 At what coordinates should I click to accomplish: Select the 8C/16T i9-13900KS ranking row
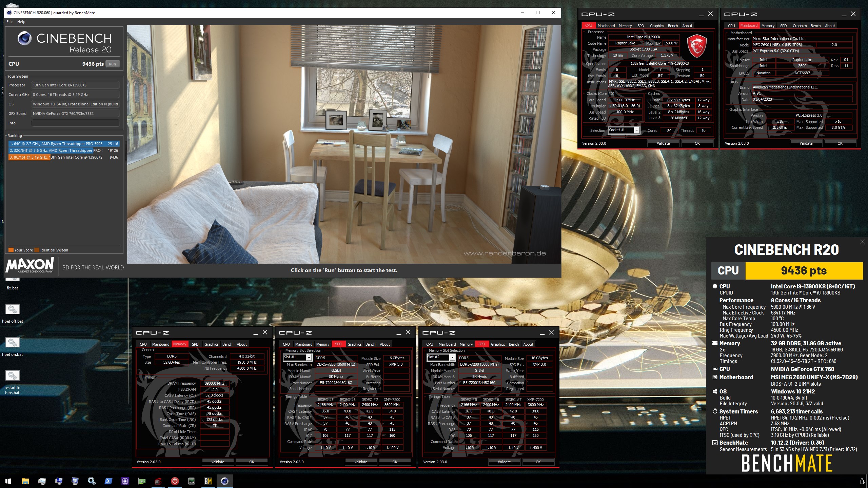(x=64, y=157)
